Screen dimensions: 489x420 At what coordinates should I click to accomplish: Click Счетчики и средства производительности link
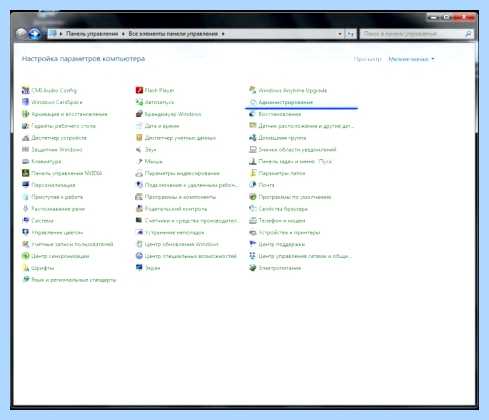[x=192, y=220]
